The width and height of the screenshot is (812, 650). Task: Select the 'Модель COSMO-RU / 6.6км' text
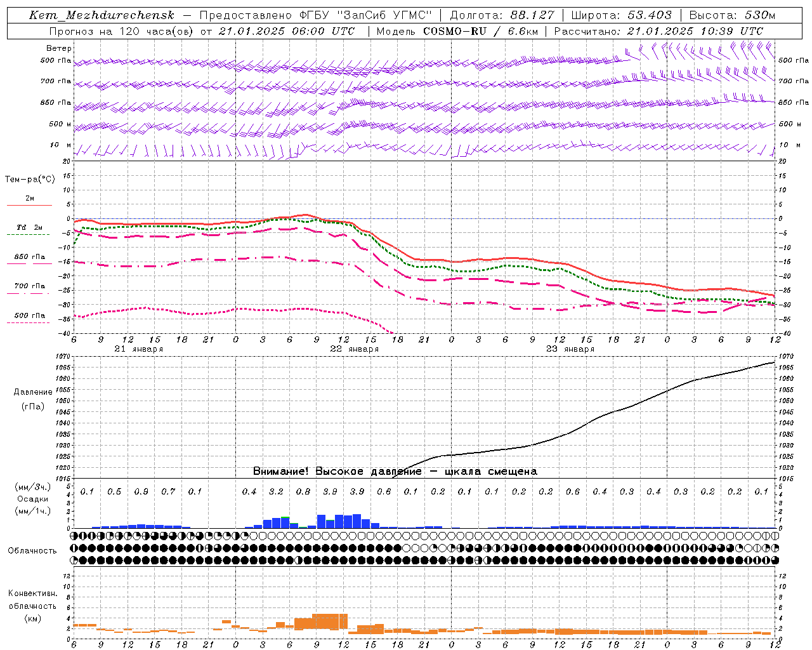[x=457, y=31]
